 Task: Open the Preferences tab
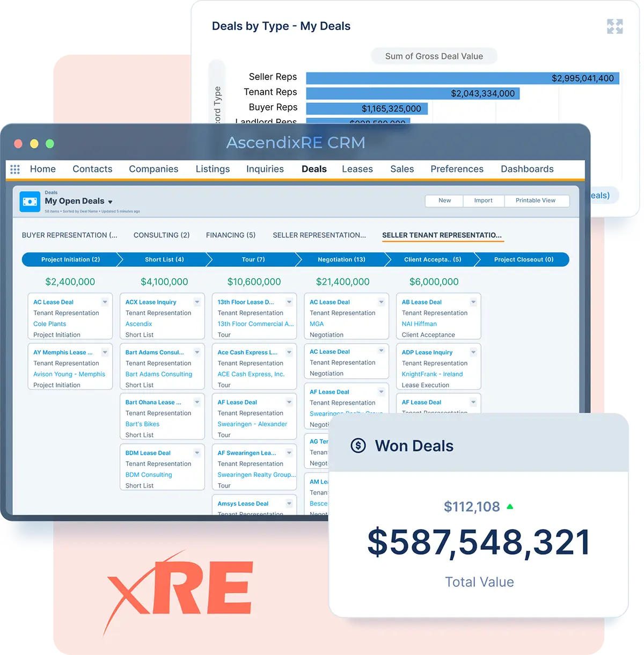click(x=457, y=169)
